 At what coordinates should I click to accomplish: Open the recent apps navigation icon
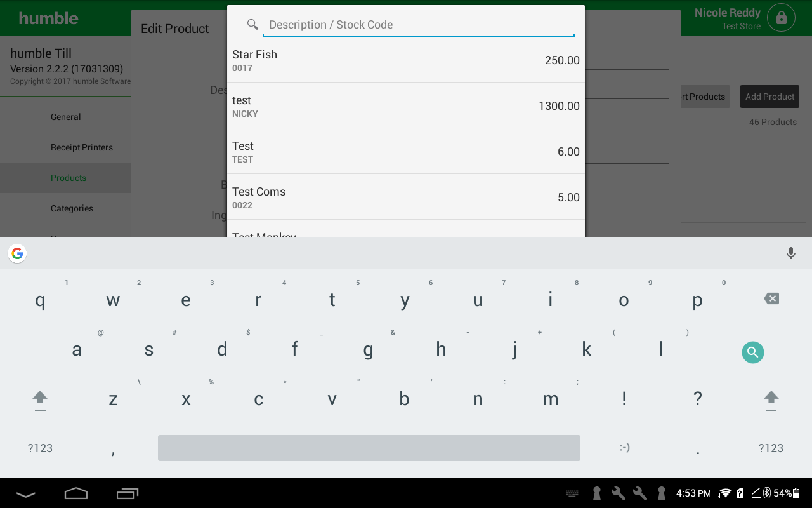tap(128, 493)
